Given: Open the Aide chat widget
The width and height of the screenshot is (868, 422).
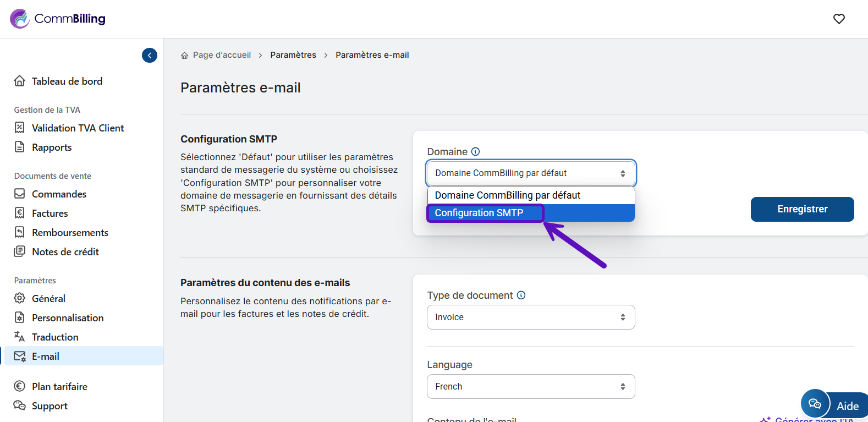Looking at the screenshot, I should click(x=834, y=405).
